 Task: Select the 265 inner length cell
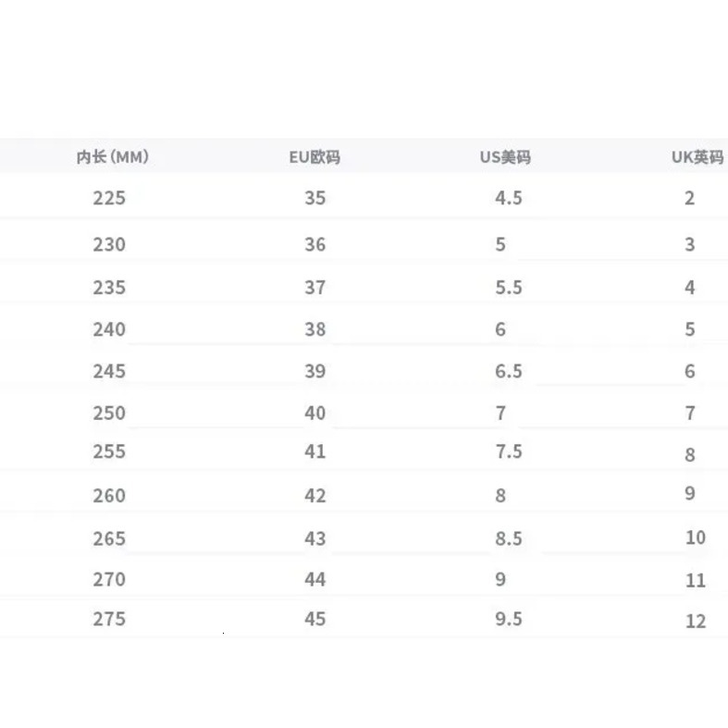(x=109, y=538)
